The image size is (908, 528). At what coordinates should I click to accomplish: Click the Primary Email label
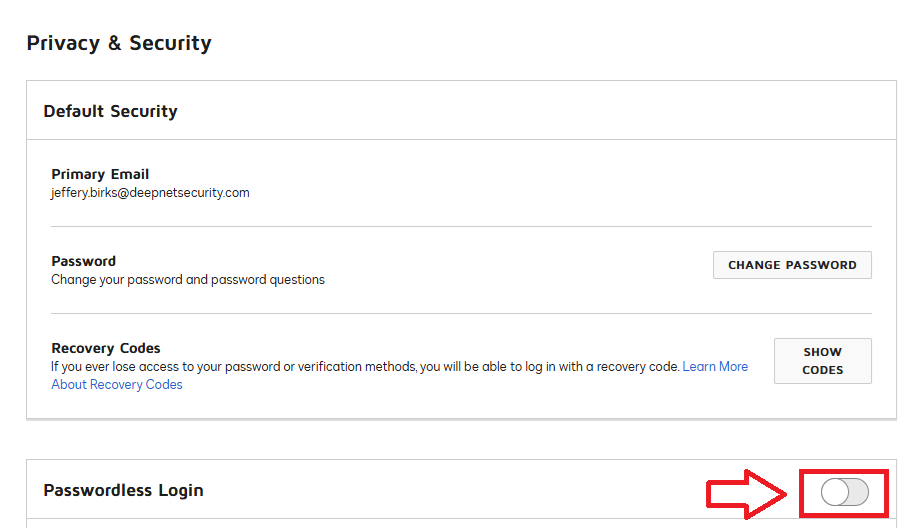point(100,174)
